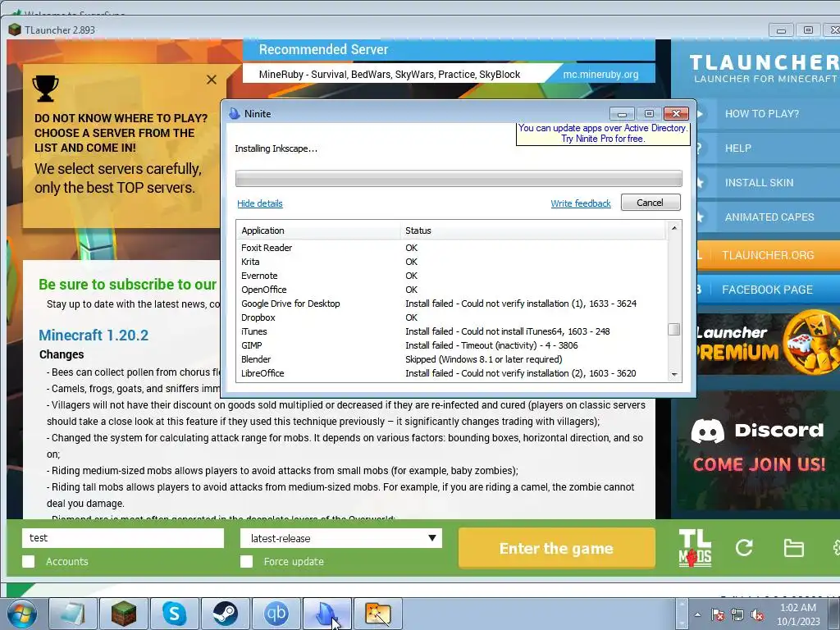The width and height of the screenshot is (840, 630).
Task: Open the TL Mods icon
Action: pos(695,548)
